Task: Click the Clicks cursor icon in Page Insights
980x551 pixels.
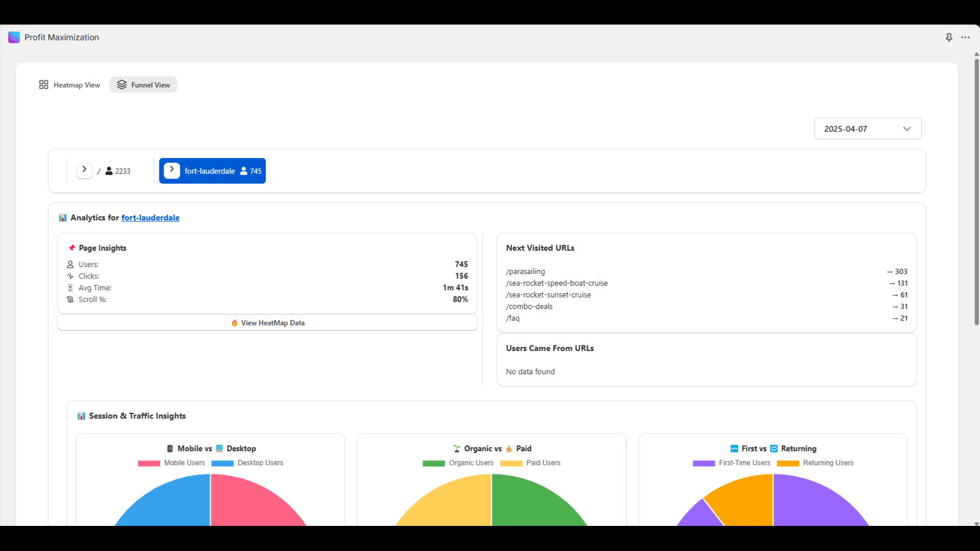Action: (70, 276)
